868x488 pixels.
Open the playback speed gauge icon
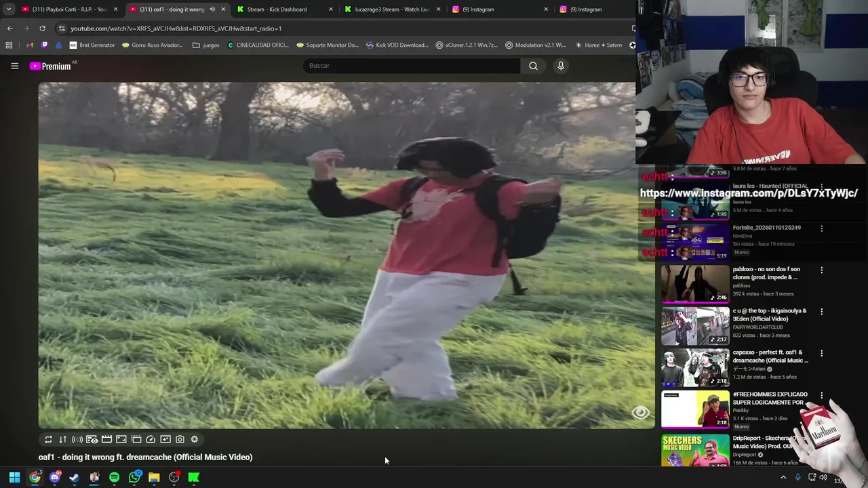coord(151,439)
